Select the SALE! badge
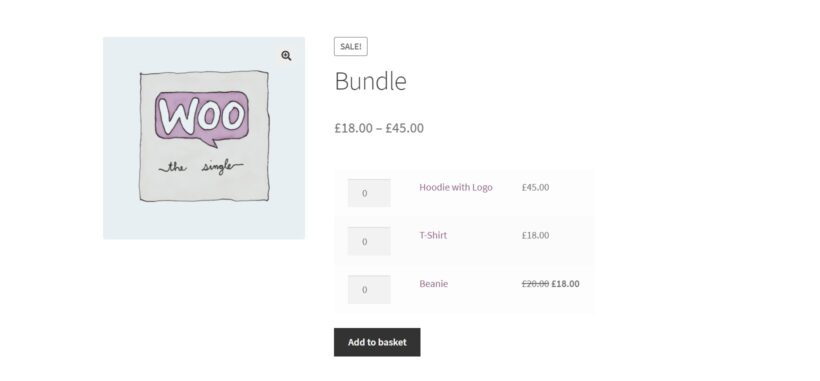 [350, 47]
